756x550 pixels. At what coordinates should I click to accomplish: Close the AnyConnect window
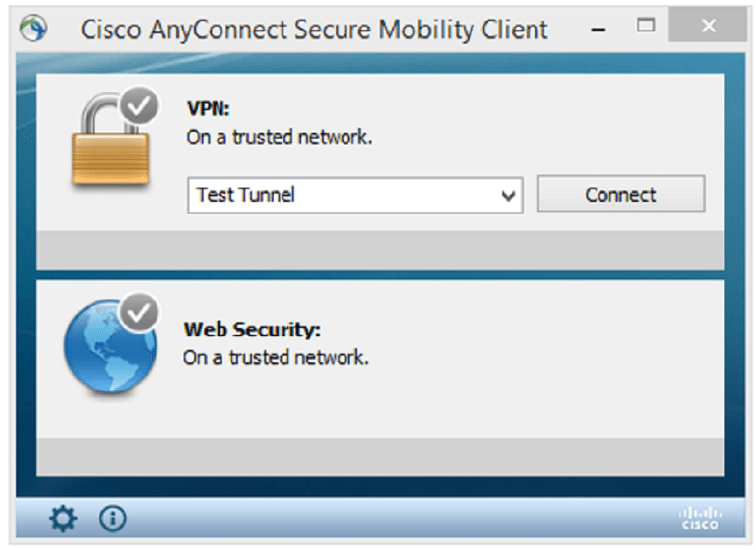[x=708, y=27]
